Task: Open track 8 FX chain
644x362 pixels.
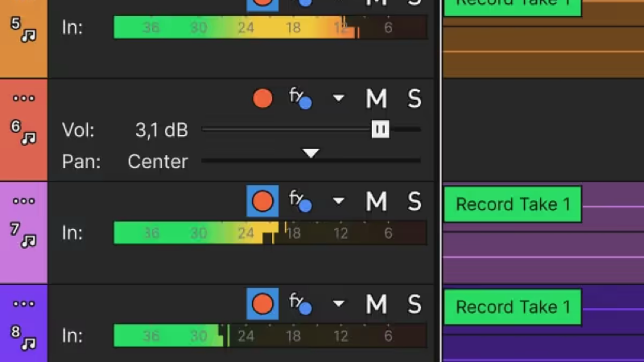Action: [300, 304]
